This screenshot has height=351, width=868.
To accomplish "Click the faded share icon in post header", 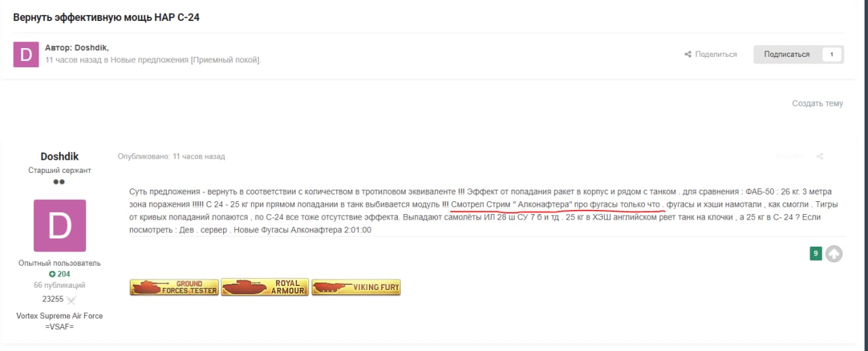I will click(x=820, y=157).
